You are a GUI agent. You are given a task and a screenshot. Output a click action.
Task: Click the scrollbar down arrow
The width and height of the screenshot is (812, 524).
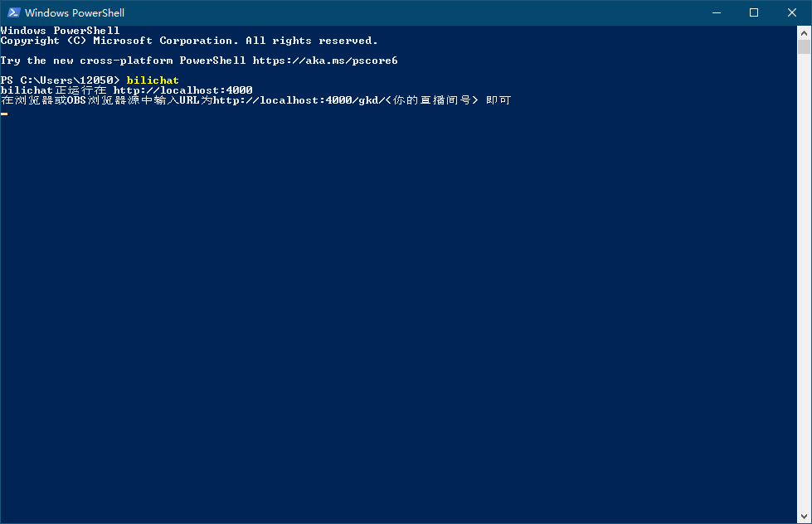805,516
